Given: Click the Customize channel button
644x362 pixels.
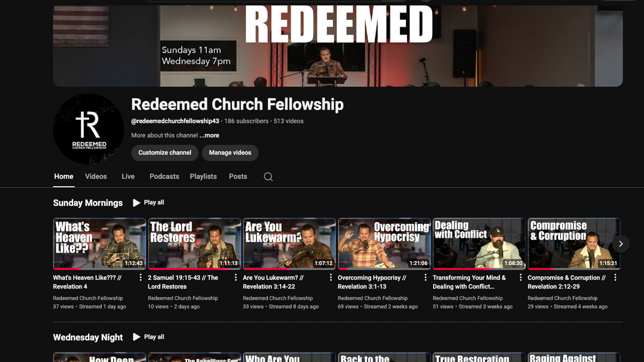Looking at the screenshot, I should [165, 153].
